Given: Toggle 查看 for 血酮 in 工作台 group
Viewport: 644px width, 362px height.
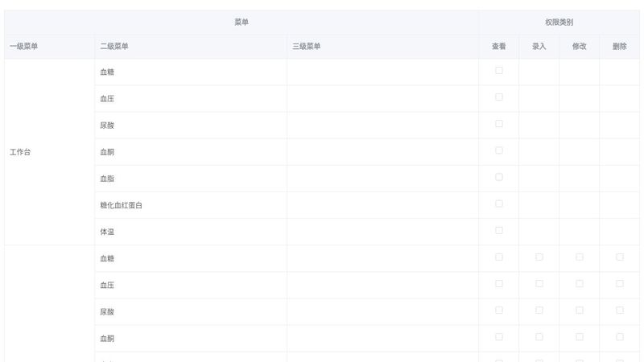Looking at the screenshot, I should click(499, 150).
